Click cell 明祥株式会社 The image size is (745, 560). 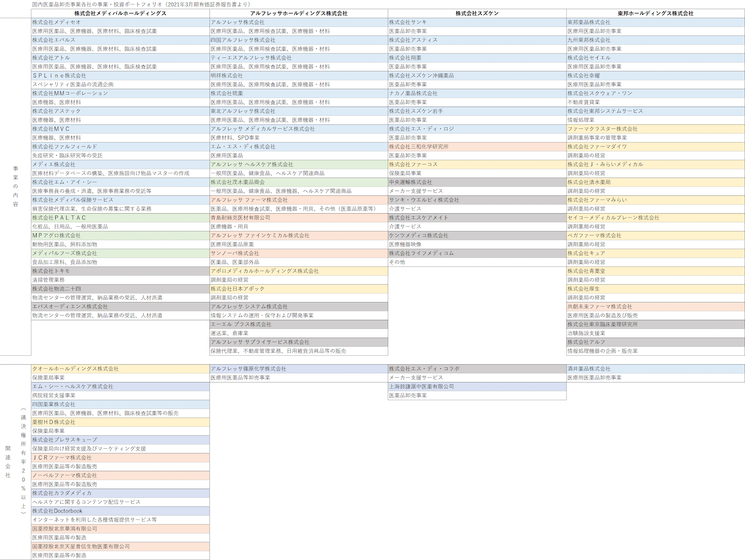[x=299, y=76]
